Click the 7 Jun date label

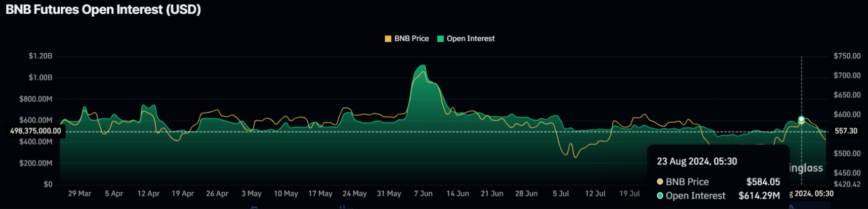click(x=423, y=194)
